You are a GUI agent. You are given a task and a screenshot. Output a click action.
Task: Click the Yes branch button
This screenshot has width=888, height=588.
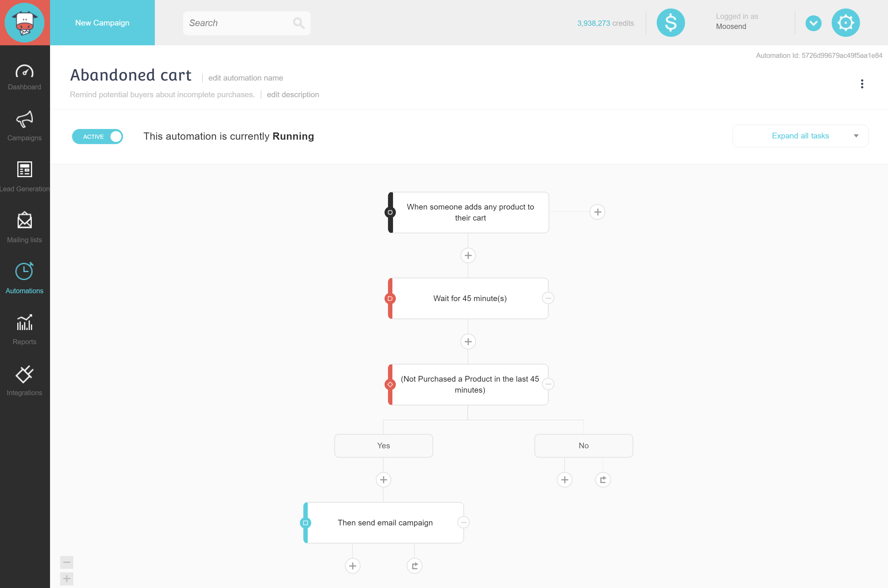[383, 445]
